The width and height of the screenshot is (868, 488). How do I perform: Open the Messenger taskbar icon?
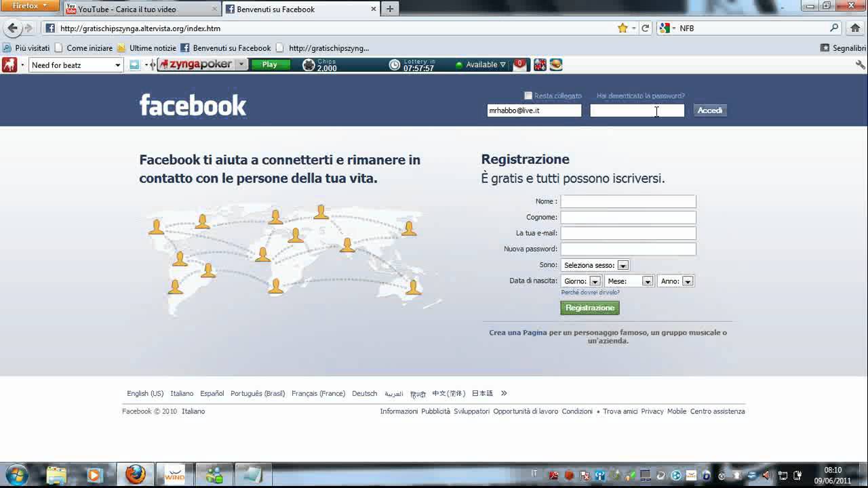click(214, 474)
